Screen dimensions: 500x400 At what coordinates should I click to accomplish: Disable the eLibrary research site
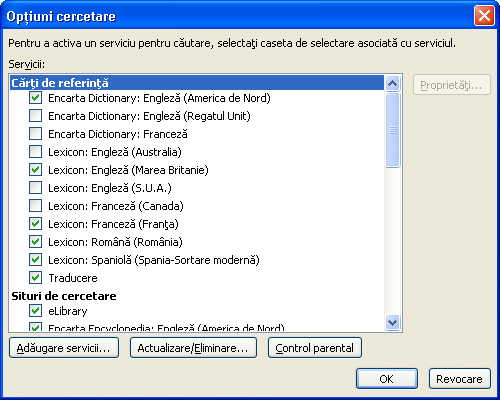click(35, 311)
